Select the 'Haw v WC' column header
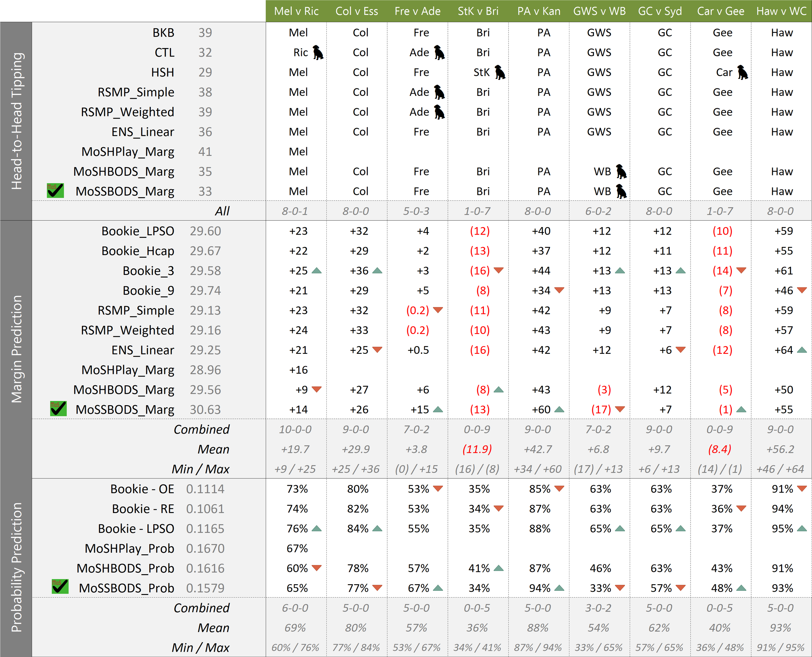 [781, 11]
